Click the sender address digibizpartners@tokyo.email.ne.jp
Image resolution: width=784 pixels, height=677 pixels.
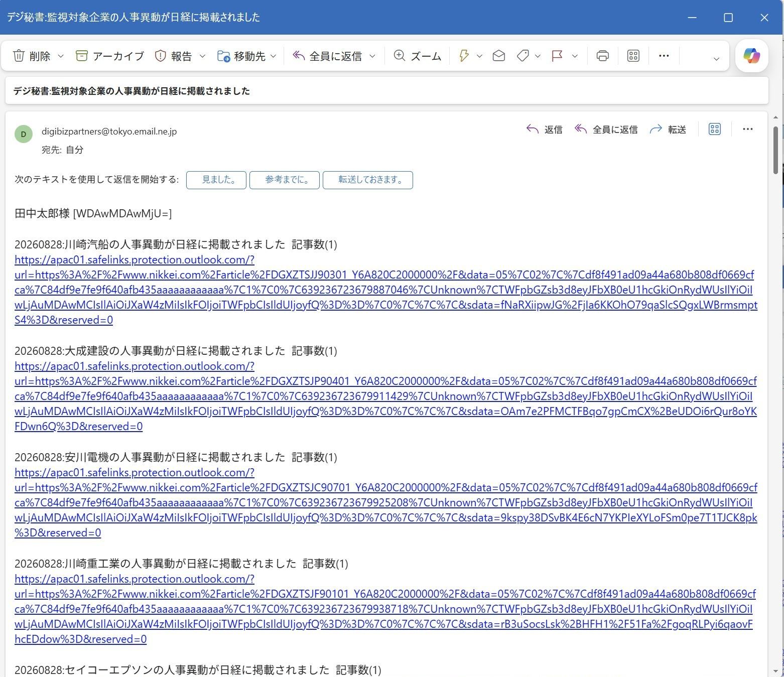click(x=109, y=131)
